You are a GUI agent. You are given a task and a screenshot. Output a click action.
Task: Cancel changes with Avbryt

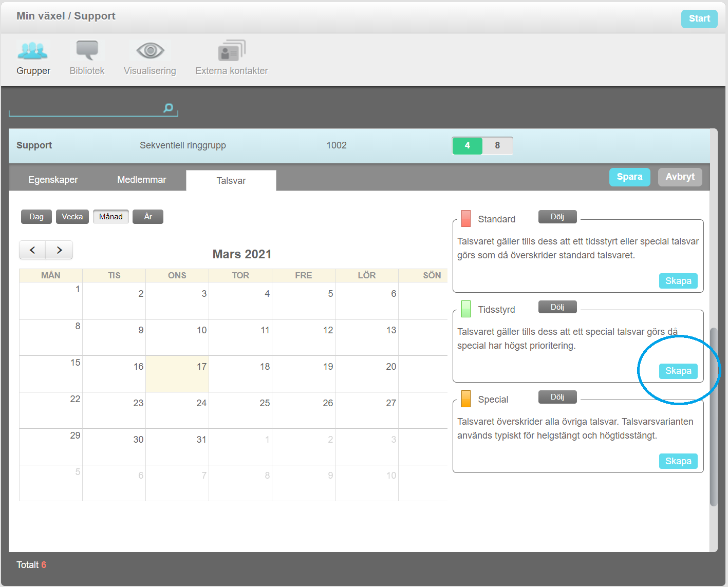point(680,177)
